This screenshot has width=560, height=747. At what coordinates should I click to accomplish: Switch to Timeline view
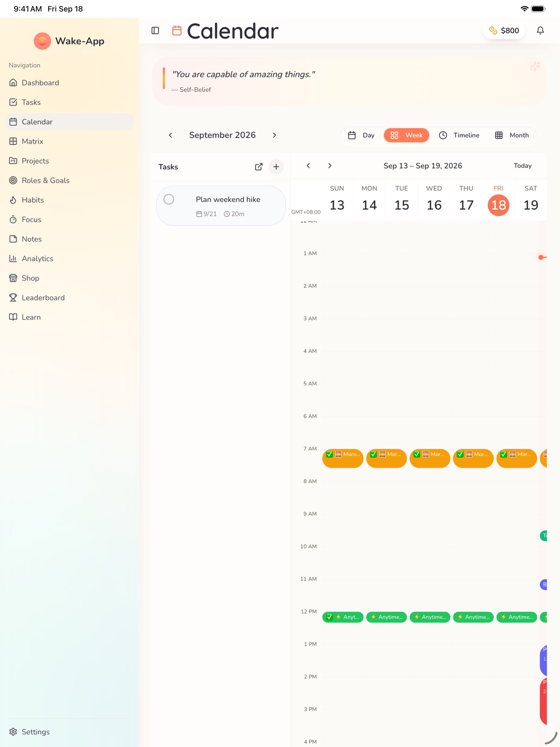[x=459, y=135]
